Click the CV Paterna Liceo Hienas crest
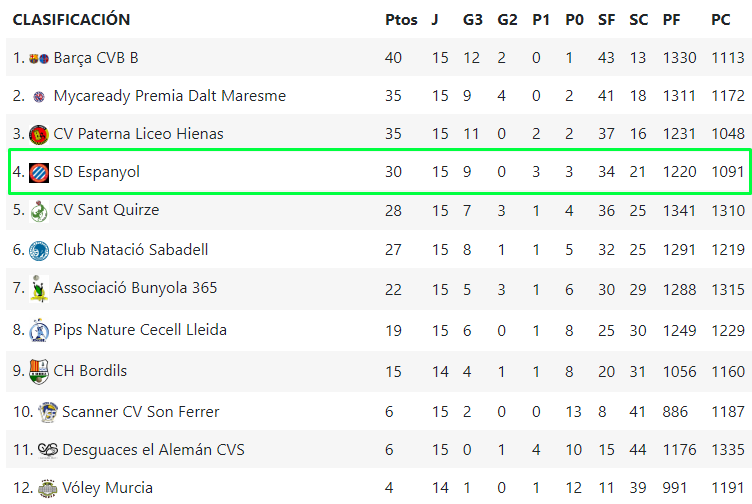Viewport: 752px width, 504px height. click(39, 134)
